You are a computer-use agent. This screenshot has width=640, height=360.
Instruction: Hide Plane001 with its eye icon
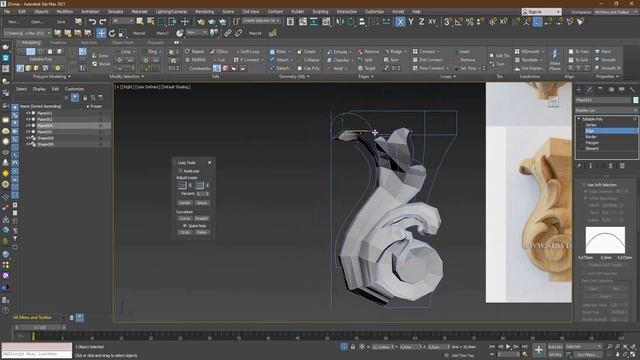(28, 113)
